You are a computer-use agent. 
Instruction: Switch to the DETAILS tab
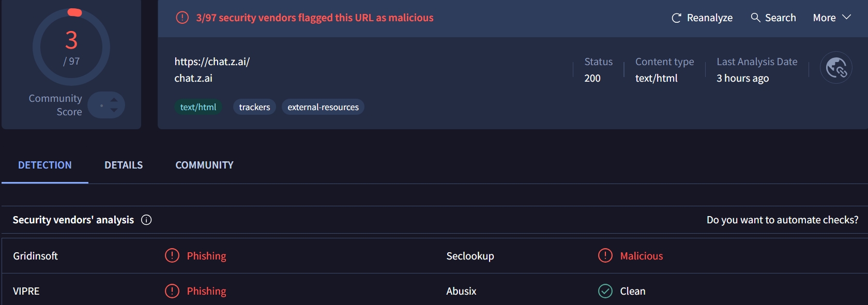[124, 165]
